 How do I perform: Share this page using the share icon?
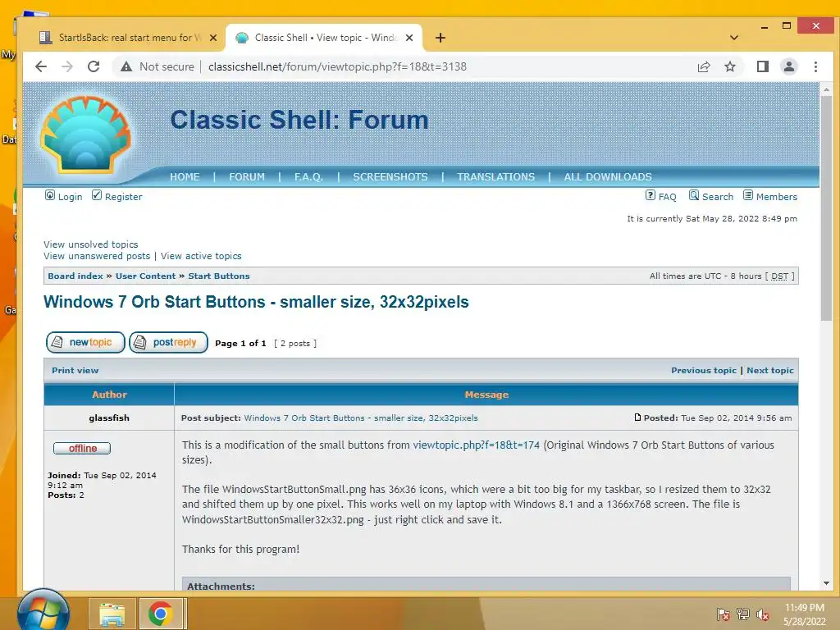point(703,66)
